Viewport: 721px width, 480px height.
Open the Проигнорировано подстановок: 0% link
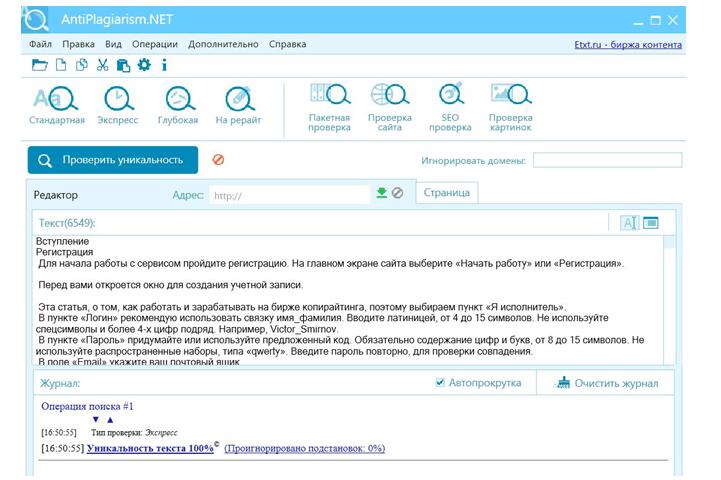click(304, 448)
